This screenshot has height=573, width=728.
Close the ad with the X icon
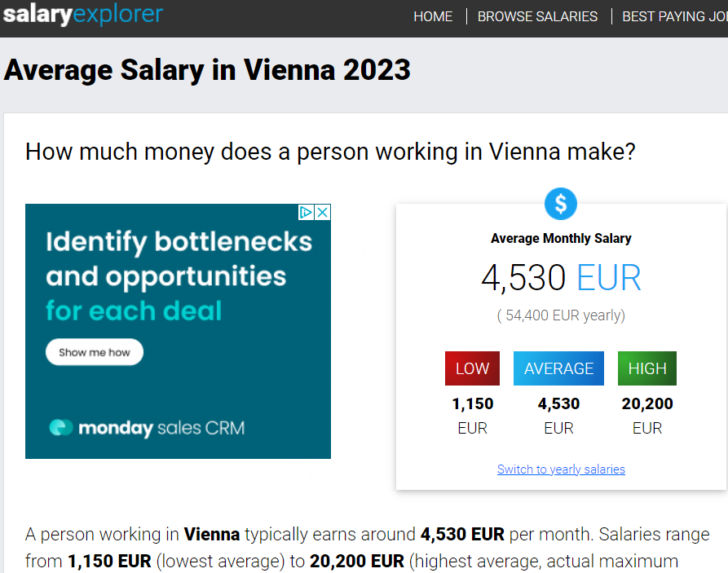[322, 213]
